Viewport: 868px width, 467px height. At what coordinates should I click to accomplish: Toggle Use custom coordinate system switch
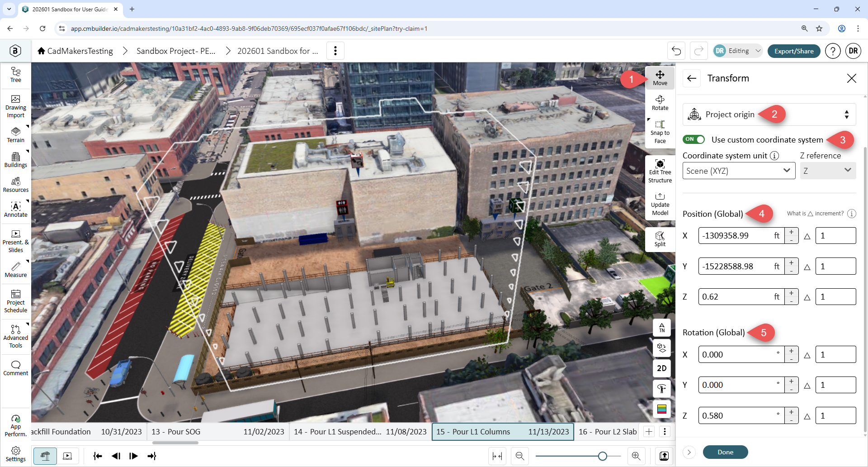694,139
